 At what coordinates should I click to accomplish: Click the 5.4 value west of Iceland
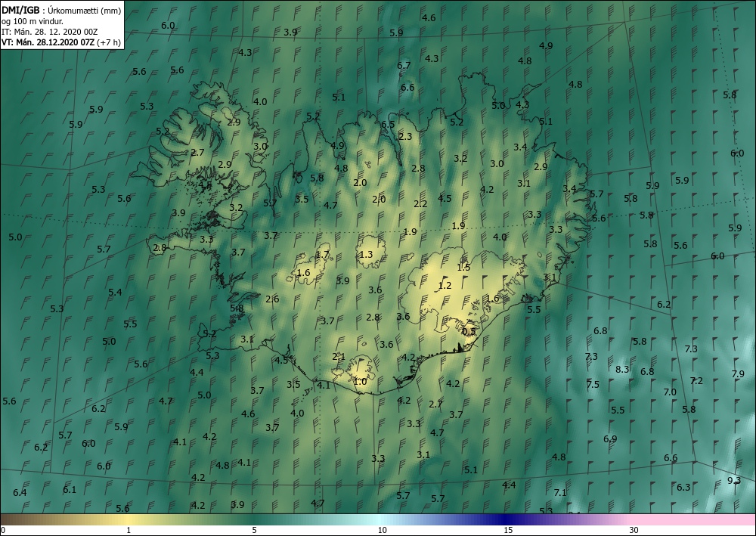115,292
